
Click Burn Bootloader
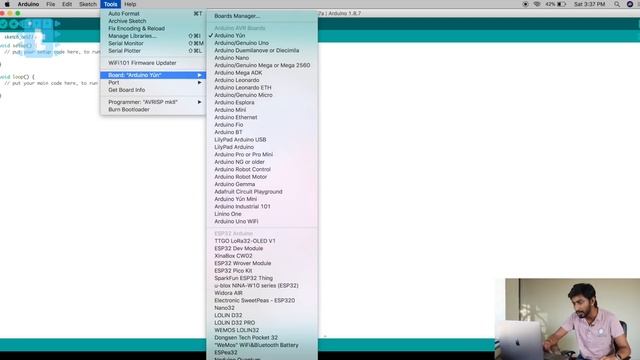[x=153, y=109]
